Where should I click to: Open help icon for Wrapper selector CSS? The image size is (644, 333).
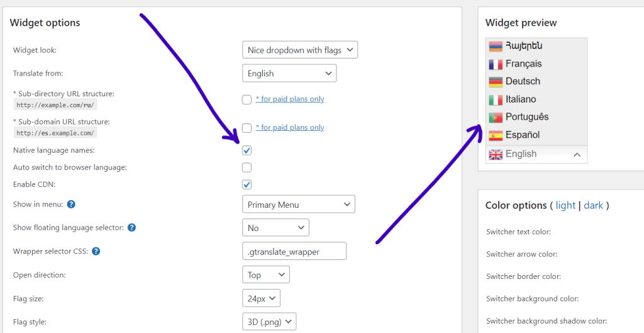point(96,251)
